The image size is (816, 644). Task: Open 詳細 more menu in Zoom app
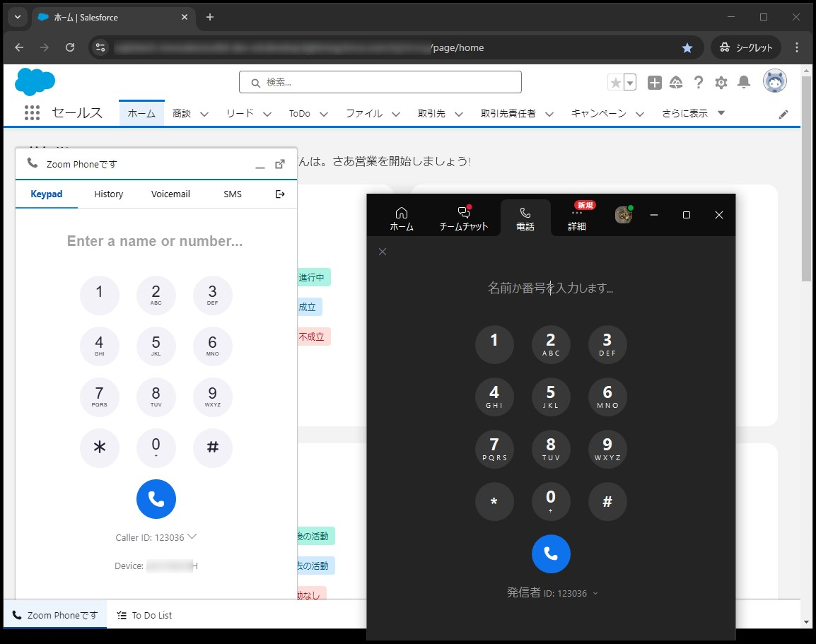click(576, 218)
